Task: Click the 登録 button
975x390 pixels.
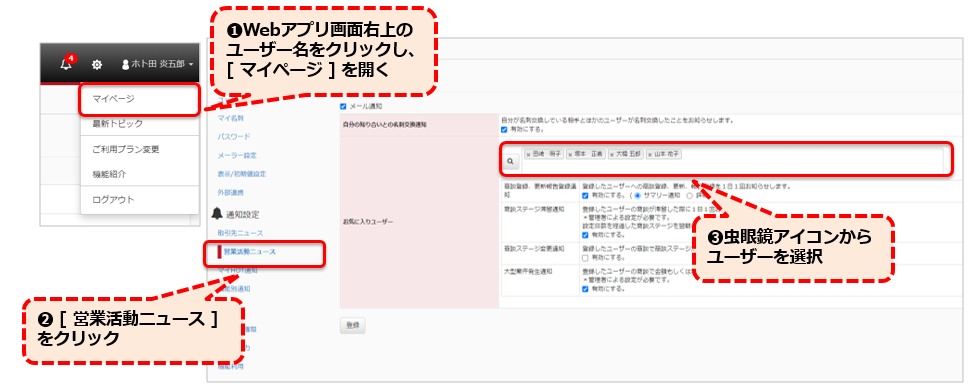Action: point(353,325)
